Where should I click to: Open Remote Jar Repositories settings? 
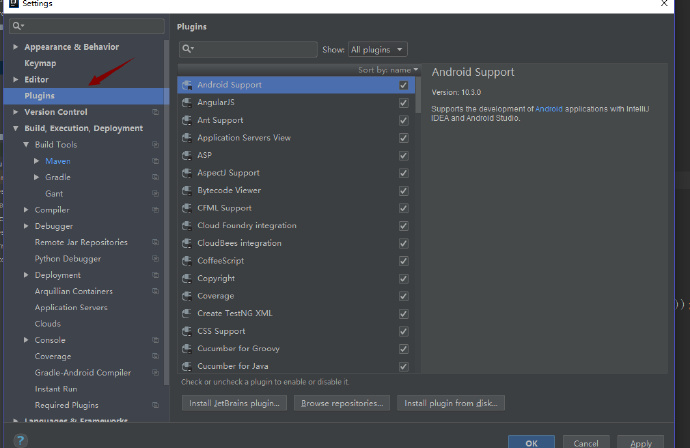click(x=81, y=242)
